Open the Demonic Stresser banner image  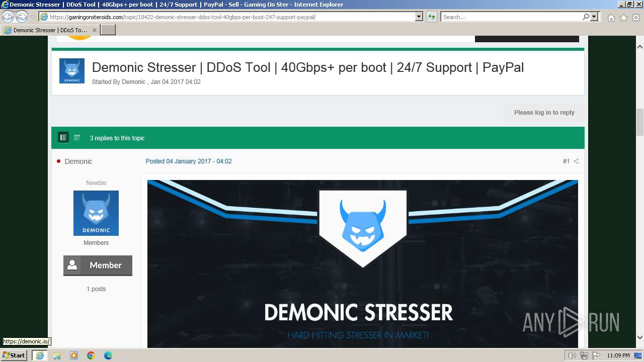pos(362,263)
